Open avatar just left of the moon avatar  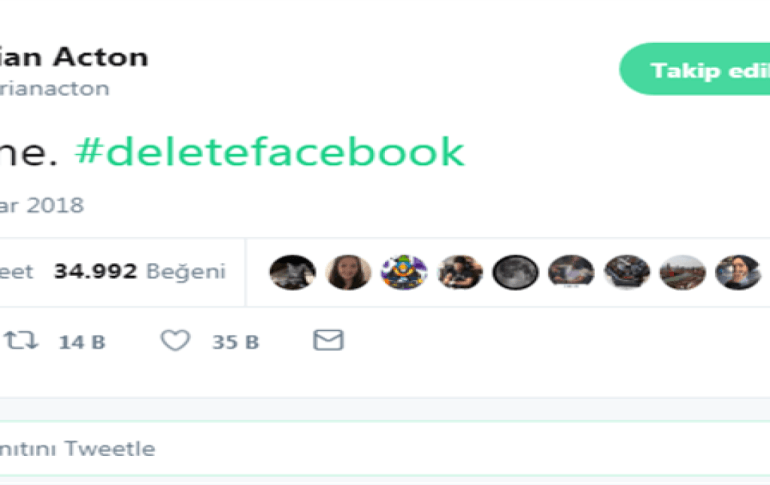tap(460, 272)
